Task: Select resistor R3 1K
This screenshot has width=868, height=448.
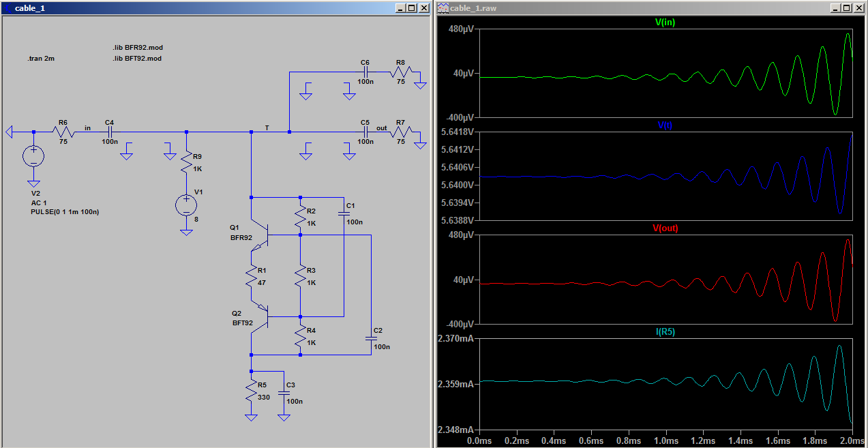Action: click(x=300, y=275)
